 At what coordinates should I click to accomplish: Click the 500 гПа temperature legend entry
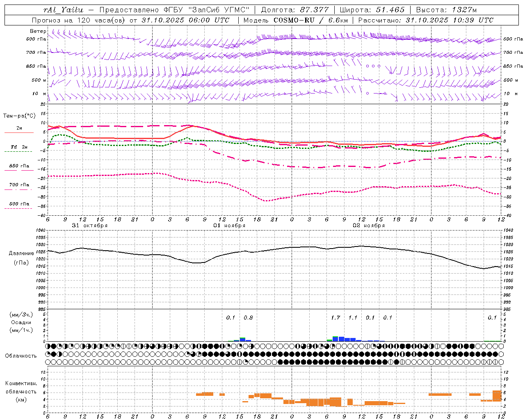pyautogui.click(x=19, y=204)
